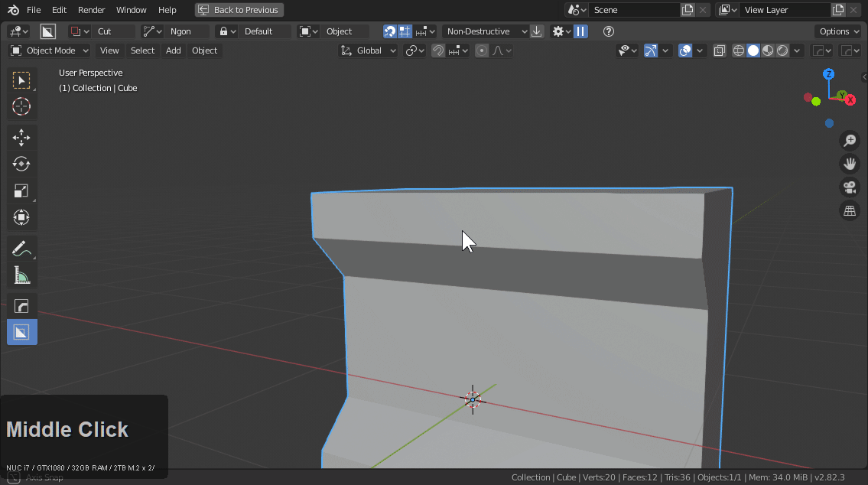Open the Add menu in viewport header

pyautogui.click(x=174, y=50)
